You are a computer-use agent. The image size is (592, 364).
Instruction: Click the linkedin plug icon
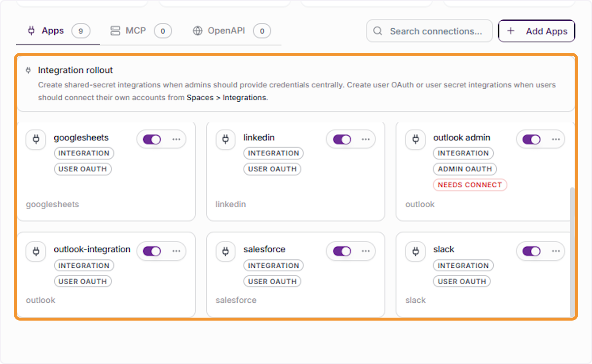coord(225,140)
